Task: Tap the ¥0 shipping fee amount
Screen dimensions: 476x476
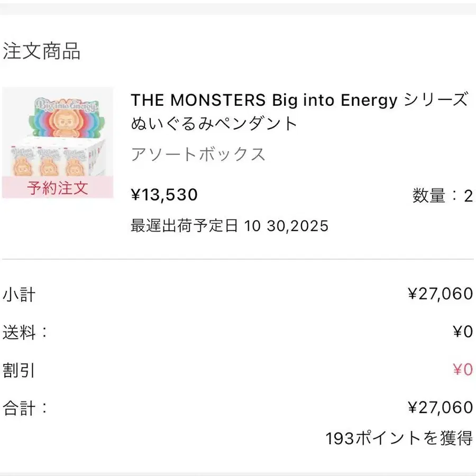Action: coord(462,332)
